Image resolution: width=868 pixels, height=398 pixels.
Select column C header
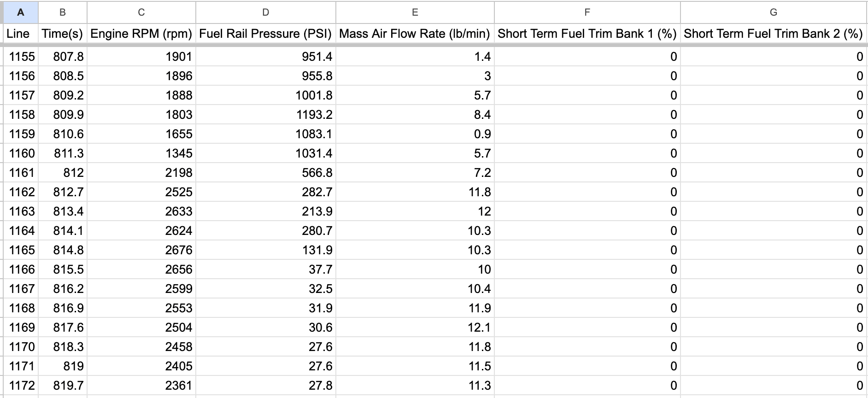(x=141, y=12)
